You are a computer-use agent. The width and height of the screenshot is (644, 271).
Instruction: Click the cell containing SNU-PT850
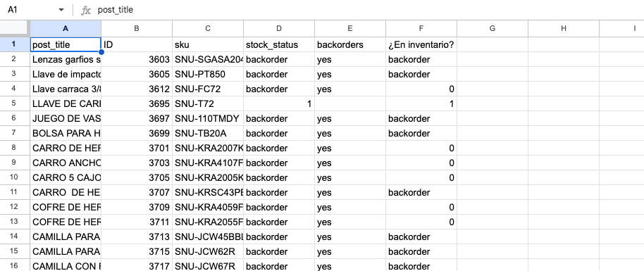[208, 74]
